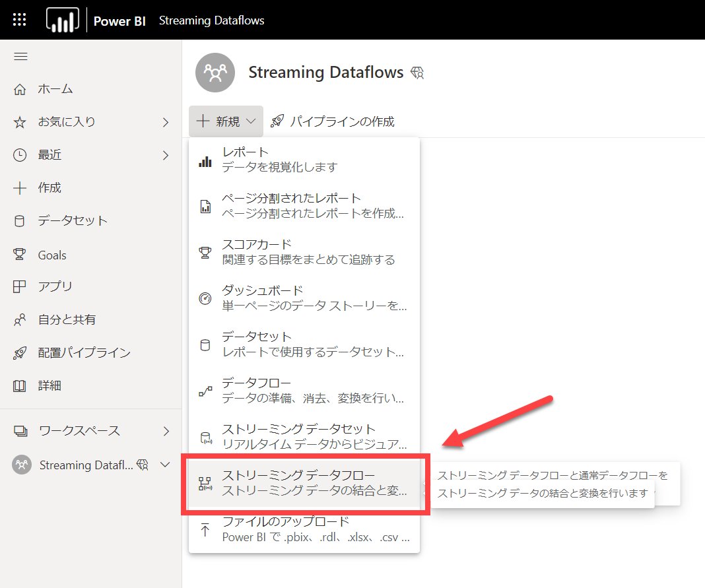The image size is (705, 588).
Task: Click the apps grid icon beside アプリ
Action: click(x=19, y=287)
